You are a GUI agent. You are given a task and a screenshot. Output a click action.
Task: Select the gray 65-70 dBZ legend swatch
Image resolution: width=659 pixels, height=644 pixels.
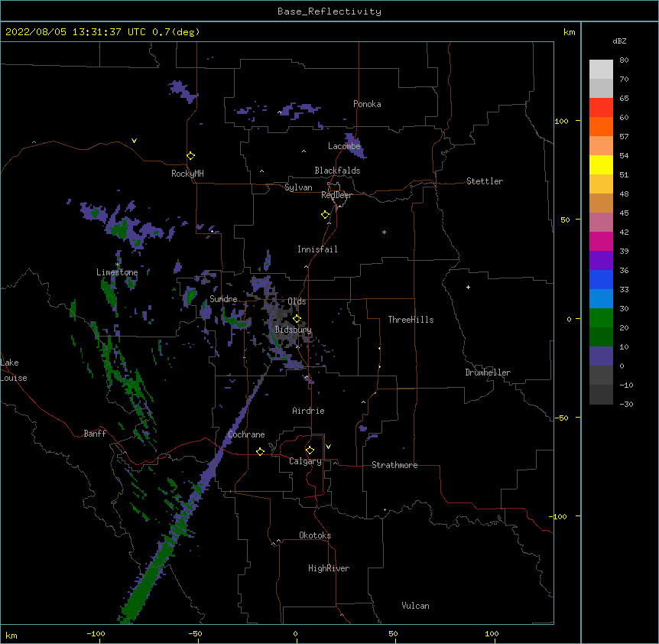click(x=601, y=88)
